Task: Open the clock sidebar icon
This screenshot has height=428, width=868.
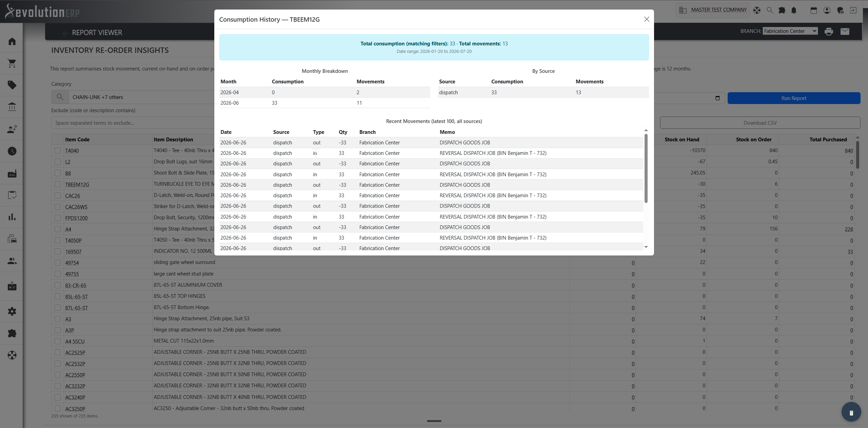Action: (x=12, y=151)
